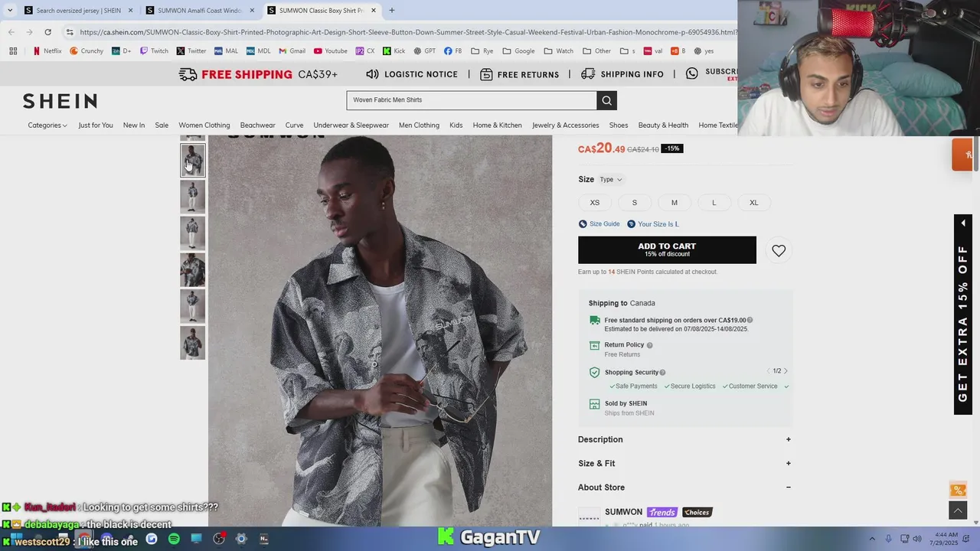Open the GPT bookmark

coord(424,51)
